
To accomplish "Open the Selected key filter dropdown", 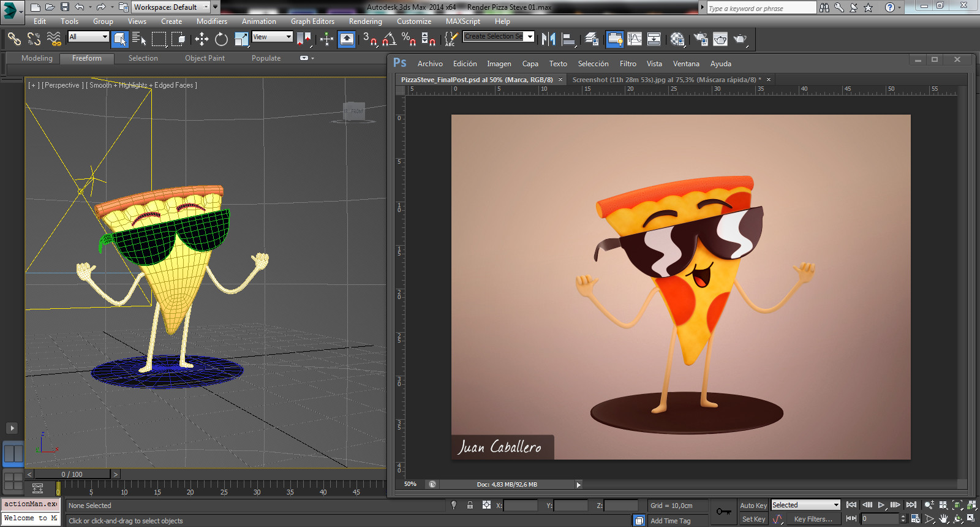I will (x=805, y=505).
